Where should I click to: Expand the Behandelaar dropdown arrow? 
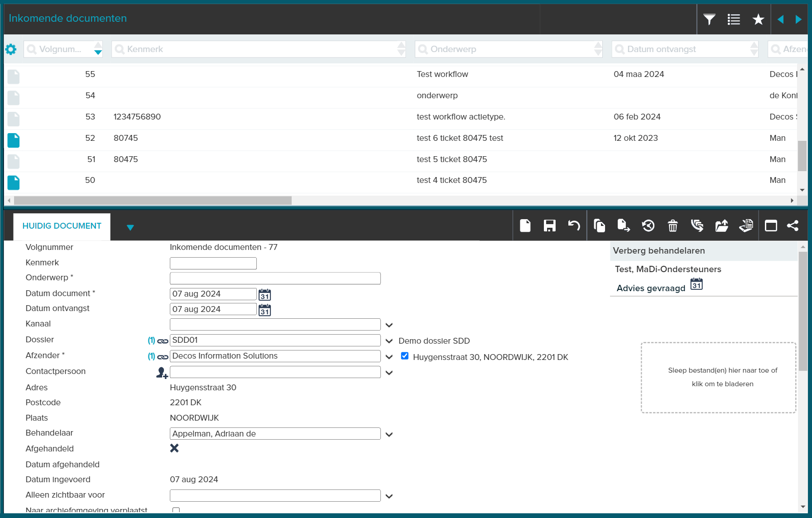point(389,434)
